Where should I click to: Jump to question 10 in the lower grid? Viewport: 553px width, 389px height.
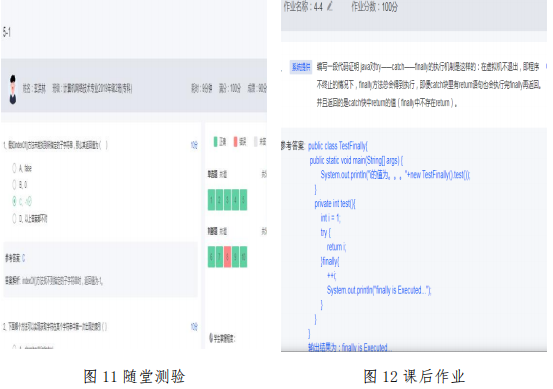pyautogui.click(x=243, y=256)
